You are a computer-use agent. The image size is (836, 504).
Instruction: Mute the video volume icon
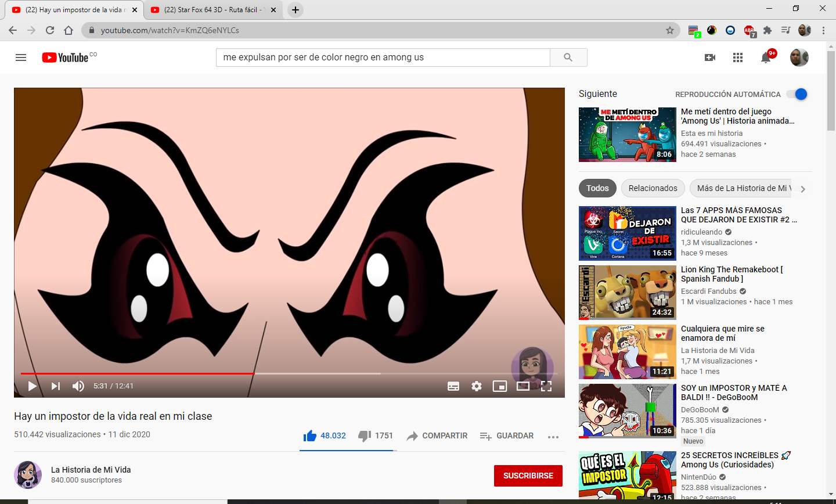point(78,386)
